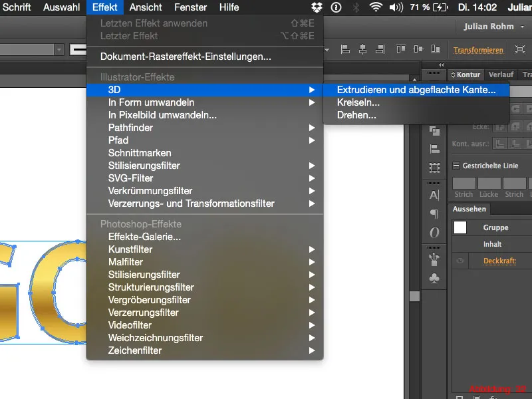Click the clock Di. 14:02 in menu bar
Viewport: 532px width, 399px height.
pyautogui.click(x=477, y=7)
